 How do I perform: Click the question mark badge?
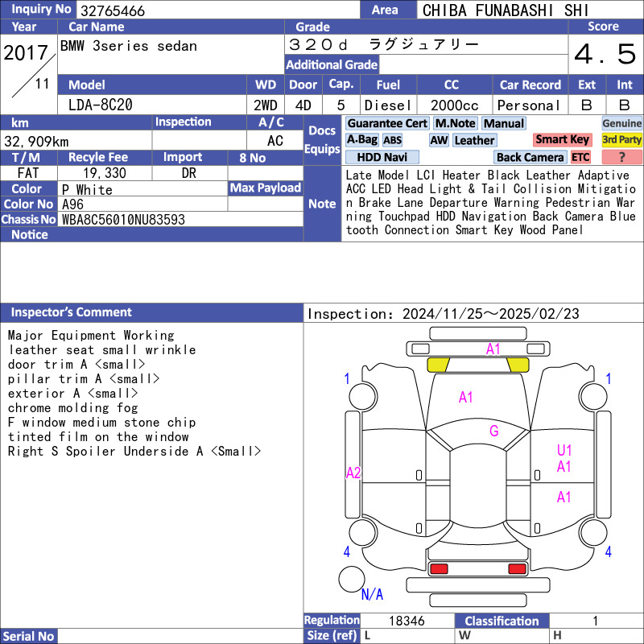pyautogui.click(x=621, y=158)
